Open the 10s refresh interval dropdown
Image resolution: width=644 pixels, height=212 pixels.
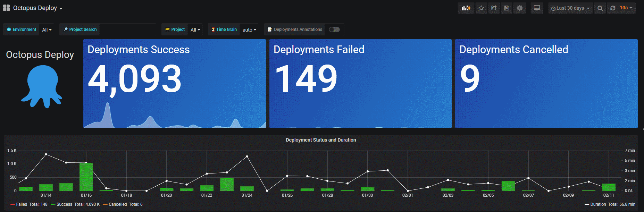627,8
